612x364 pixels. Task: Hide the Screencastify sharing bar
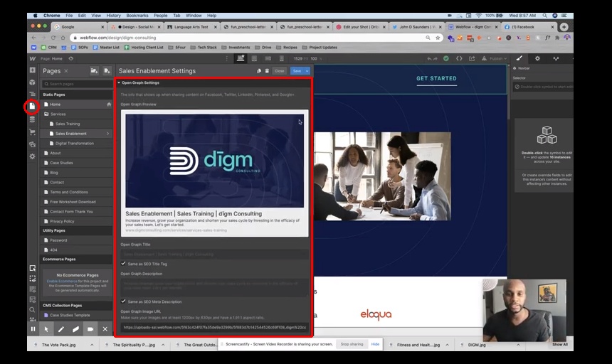pyautogui.click(x=375, y=344)
